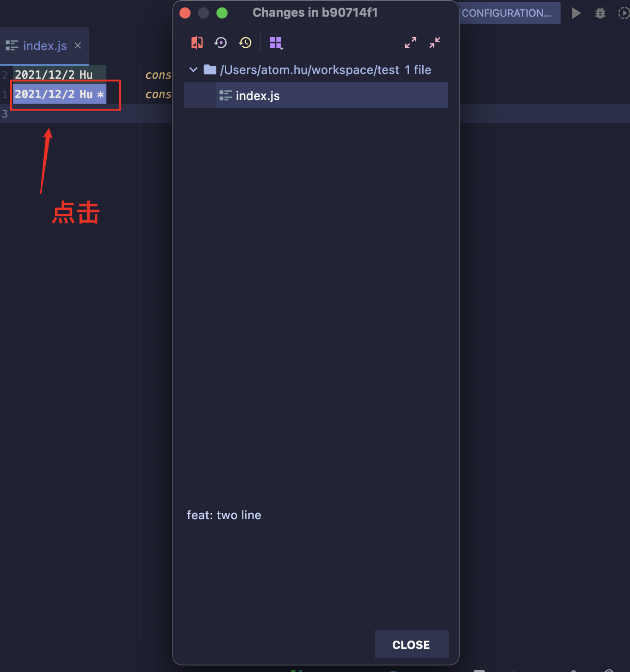Open the file history icon
Image resolution: width=630 pixels, height=672 pixels.
(245, 43)
